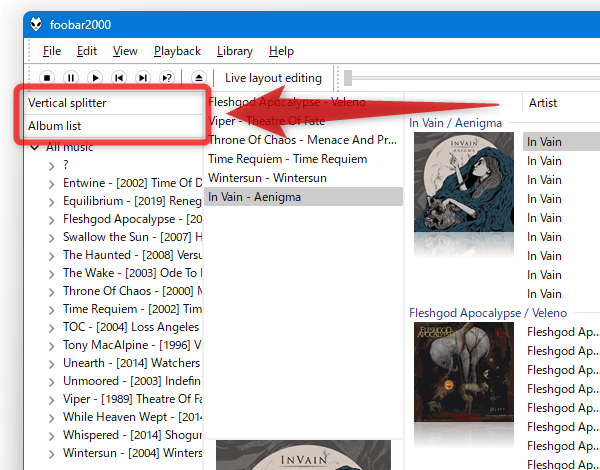
Task: Stop playback with the Stop button
Action: [47, 78]
